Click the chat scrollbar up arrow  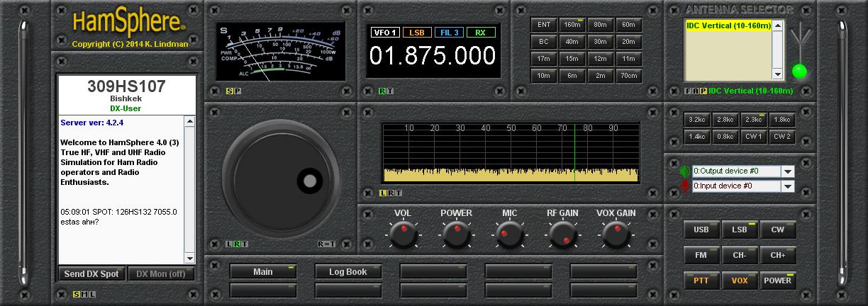click(x=189, y=122)
